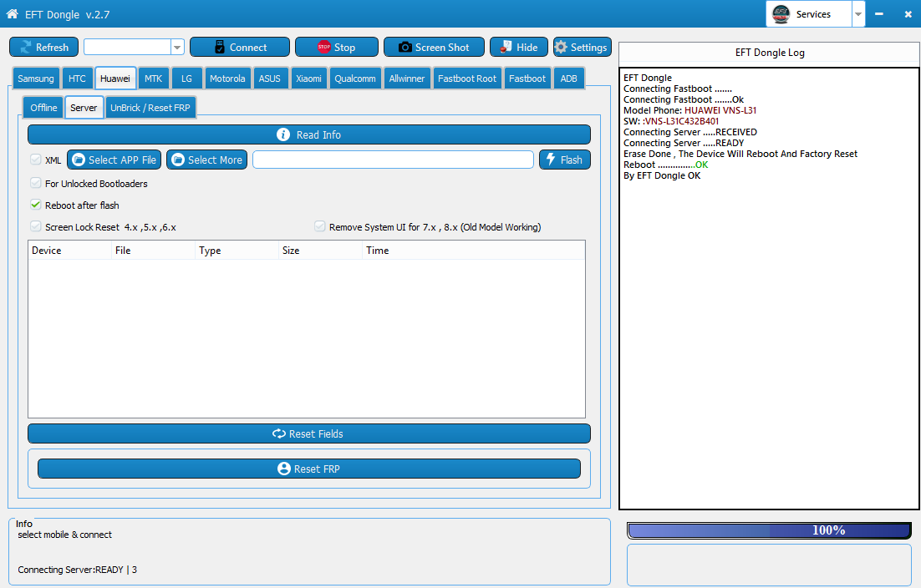
Task: Take a Screen Shot with camera button
Action: coord(434,48)
